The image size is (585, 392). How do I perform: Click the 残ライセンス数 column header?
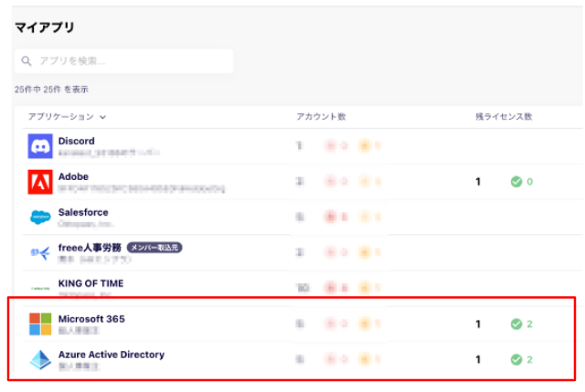[504, 117]
